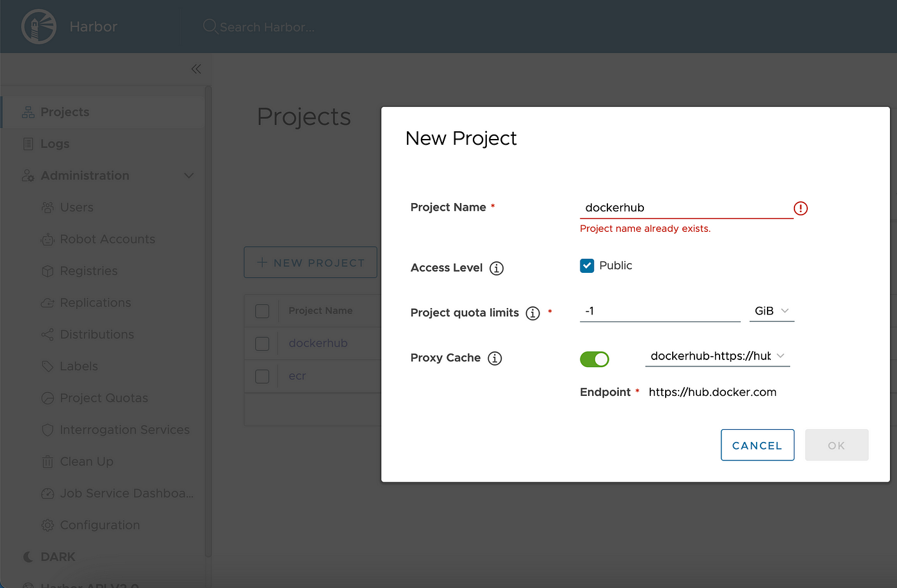Click the Labels tag icon
Image resolution: width=897 pixels, height=588 pixels.
coord(47,366)
